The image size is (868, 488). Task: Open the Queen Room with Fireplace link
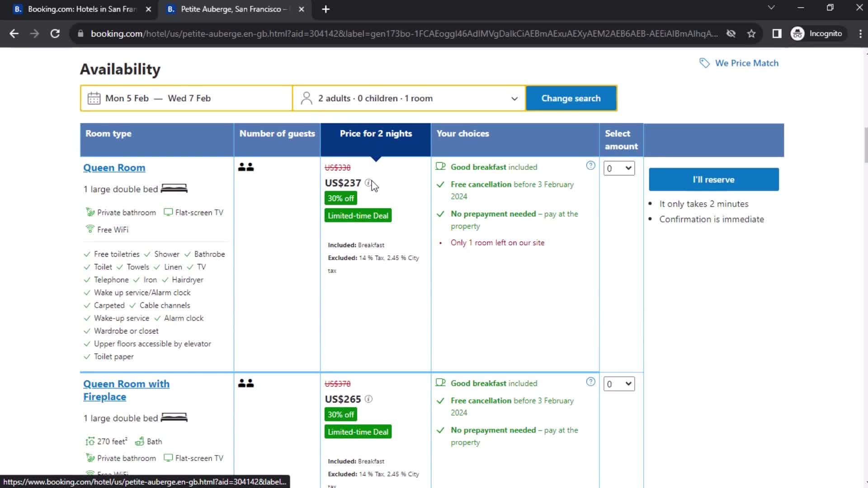point(127,389)
